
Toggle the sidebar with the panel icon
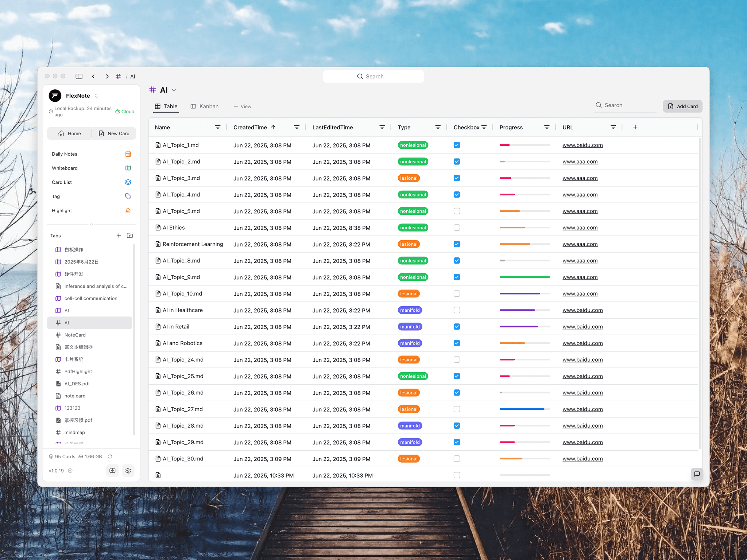pyautogui.click(x=79, y=76)
